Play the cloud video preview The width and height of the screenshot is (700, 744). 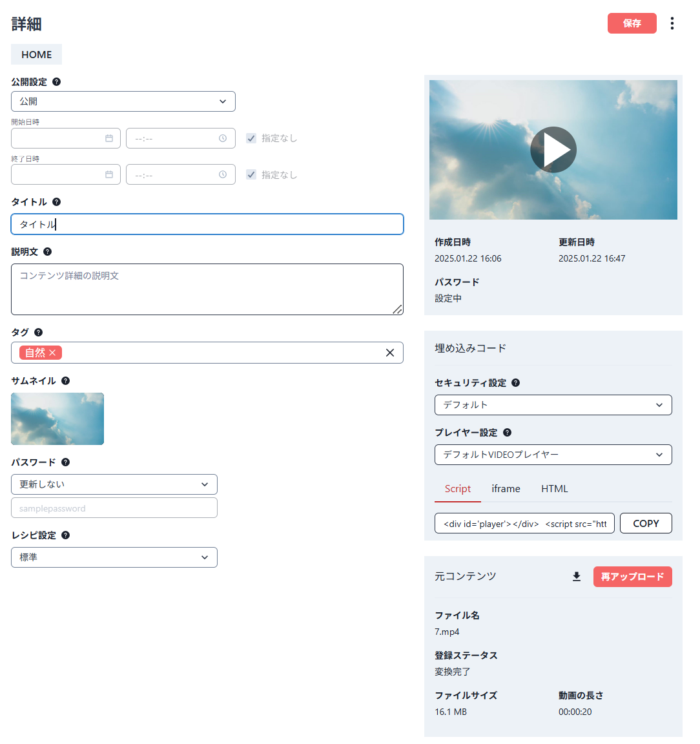[553, 150]
